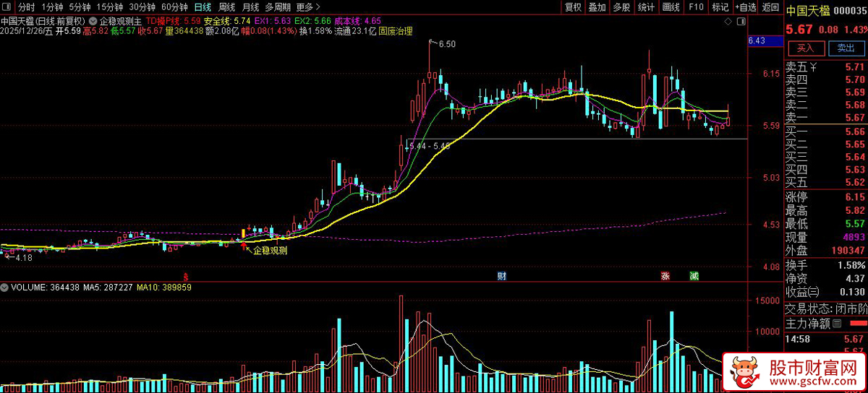Select the 15分钟 timeframe
The image size is (868, 393).
(x=110, y=7)
